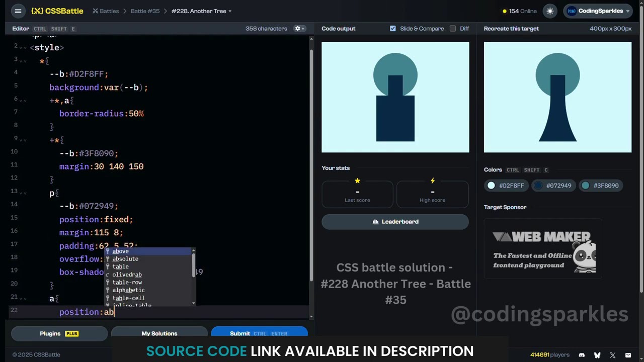This screenshot has width=644, height=362.
Task: Copy color #072949 swatch
Action: (553, 186)
